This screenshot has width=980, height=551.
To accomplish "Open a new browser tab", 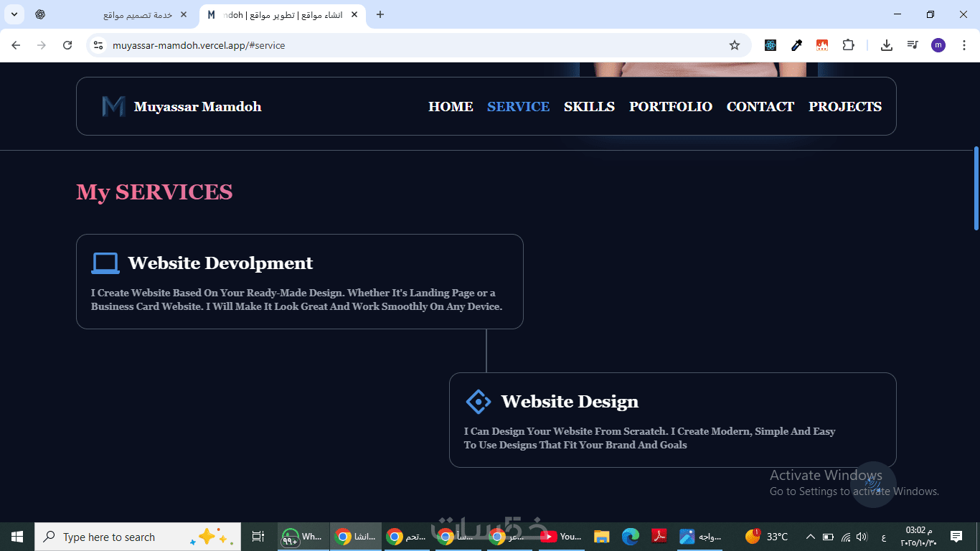I will click(x=380, y=14).
